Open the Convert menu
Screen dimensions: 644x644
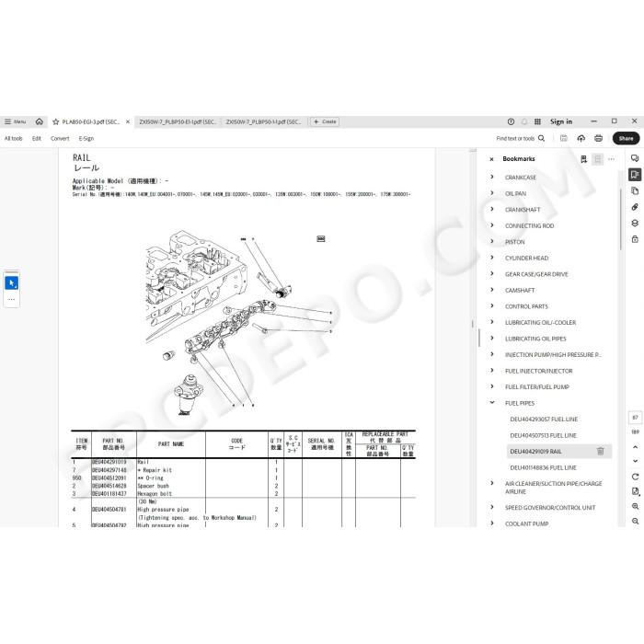tap(60, 138)
